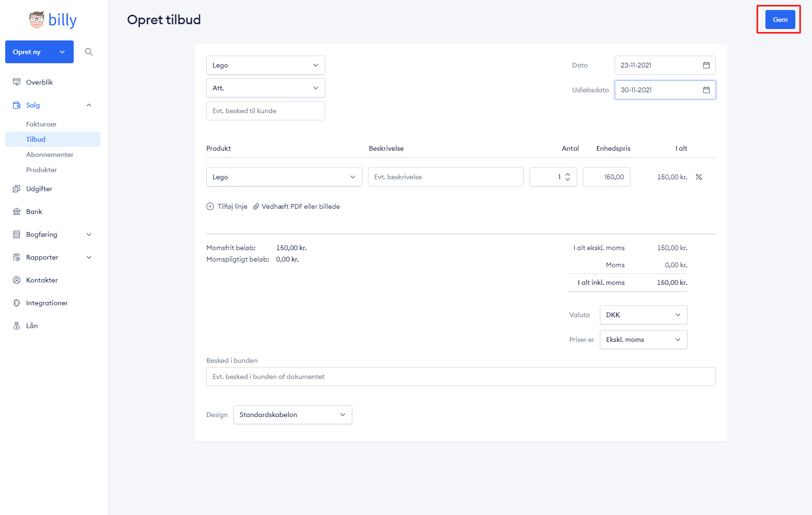Focus the Enhedspris 150,00 field
Image resolution: width=812 pixels, height=515 pixels.
tap(607, 177)
